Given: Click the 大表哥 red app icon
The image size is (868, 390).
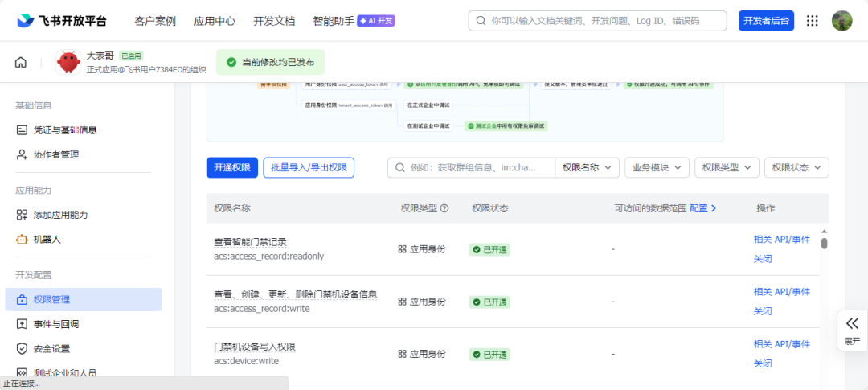Looking at the screenshot, I should pyautogui.click(x=68, y=62).
